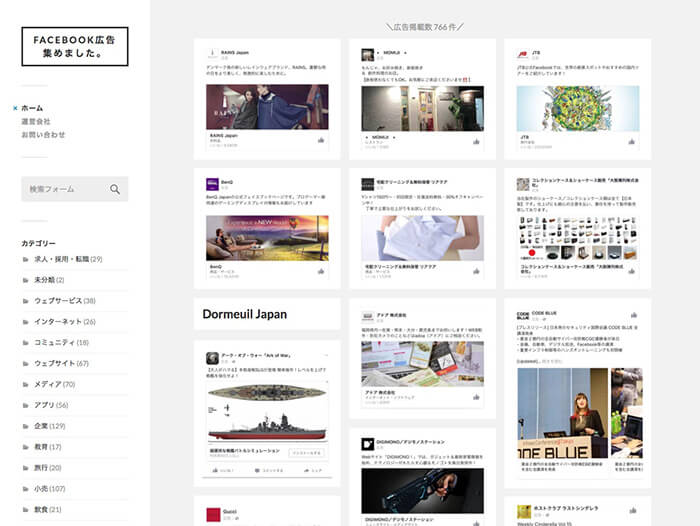Image resolution: width=700 pixels, height=526 pixels.
Task: Click the JTB red profile logo
Action: coord(522,55)
